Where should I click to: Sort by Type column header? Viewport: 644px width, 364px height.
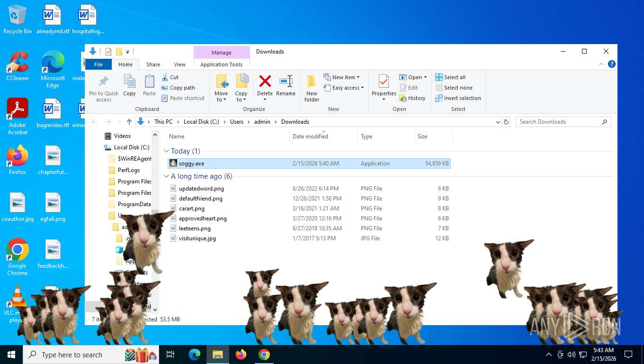click(386, 136)
